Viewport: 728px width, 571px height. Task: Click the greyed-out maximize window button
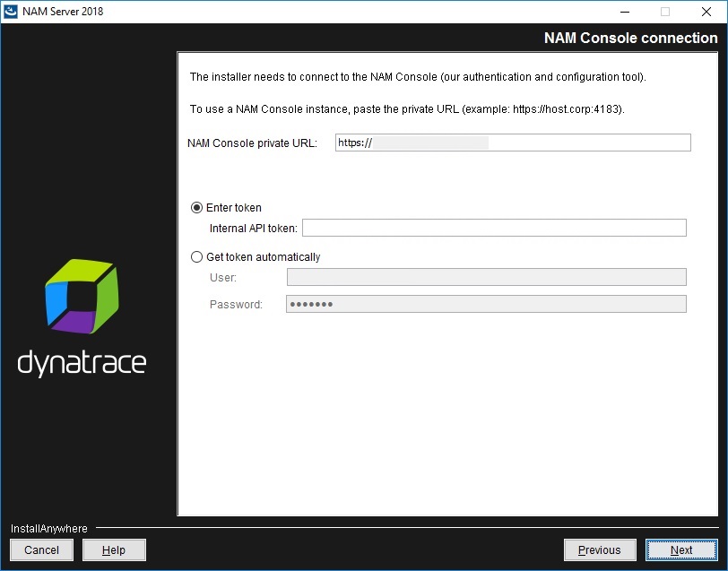665,12
